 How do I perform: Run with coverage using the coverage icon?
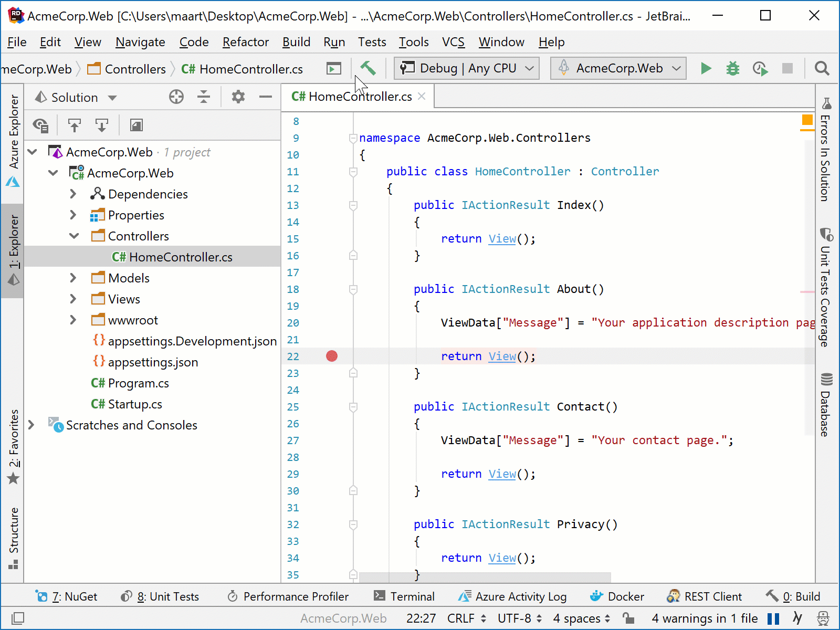tap(760, 68)
